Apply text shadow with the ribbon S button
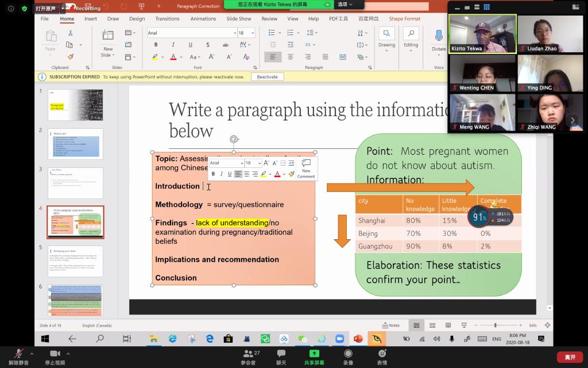 [x=207, y=45]
